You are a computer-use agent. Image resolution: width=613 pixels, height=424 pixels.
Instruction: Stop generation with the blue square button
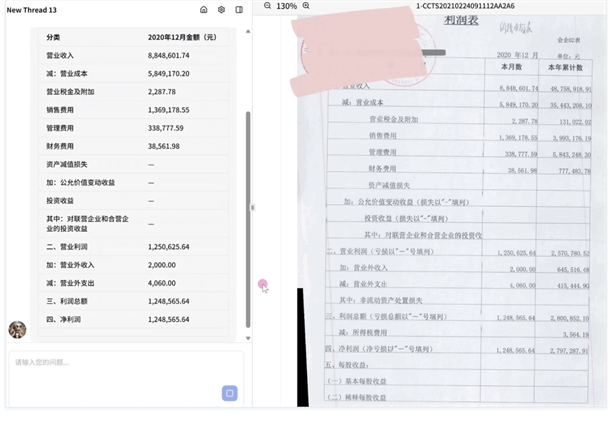tap(230, 393)
